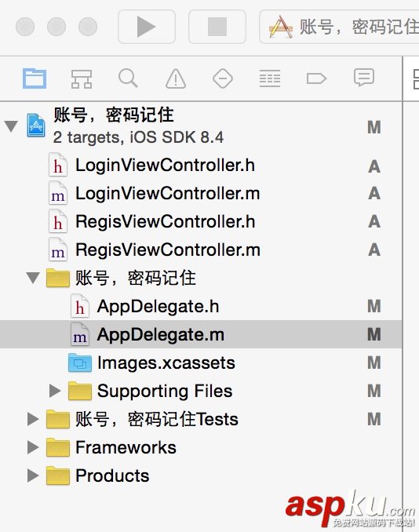This screenshot has width=419, height=532.
Task: Click the M status badge of Images.xcassets
Action: (x=374, y=363)
